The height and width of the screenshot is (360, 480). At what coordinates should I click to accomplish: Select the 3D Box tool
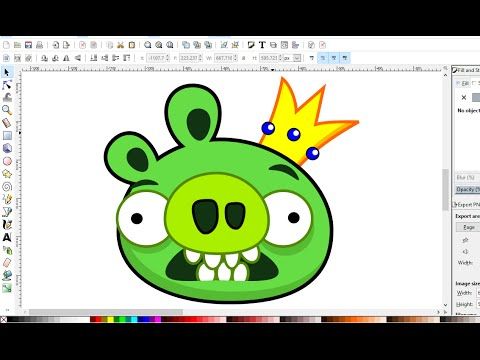pos(7,148)
